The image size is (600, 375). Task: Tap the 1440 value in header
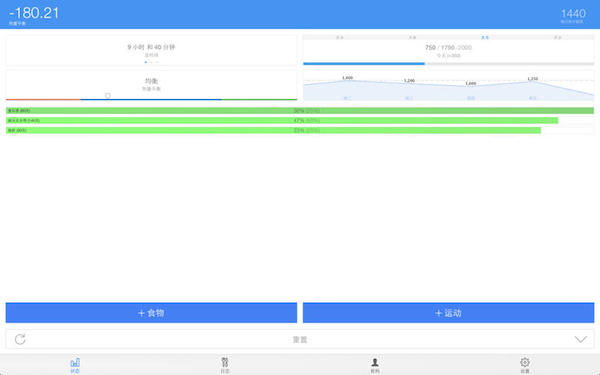(x=573, y=14)
